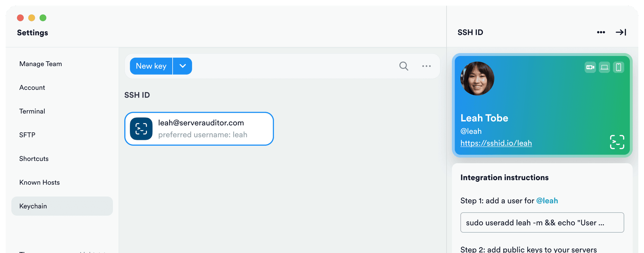Open the https://sshid.io/leah link
Image resolution: width=644 pixels, height=253 pixels.
pos(496,143)
